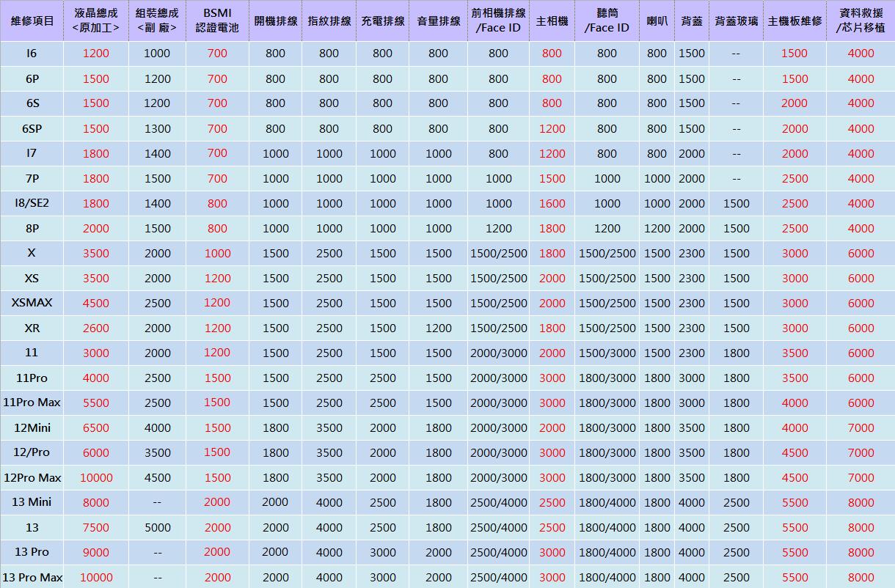Select the 前相機排線 /Face ID header
Viewport: 895px width, 588px height.
coord(498,21)
